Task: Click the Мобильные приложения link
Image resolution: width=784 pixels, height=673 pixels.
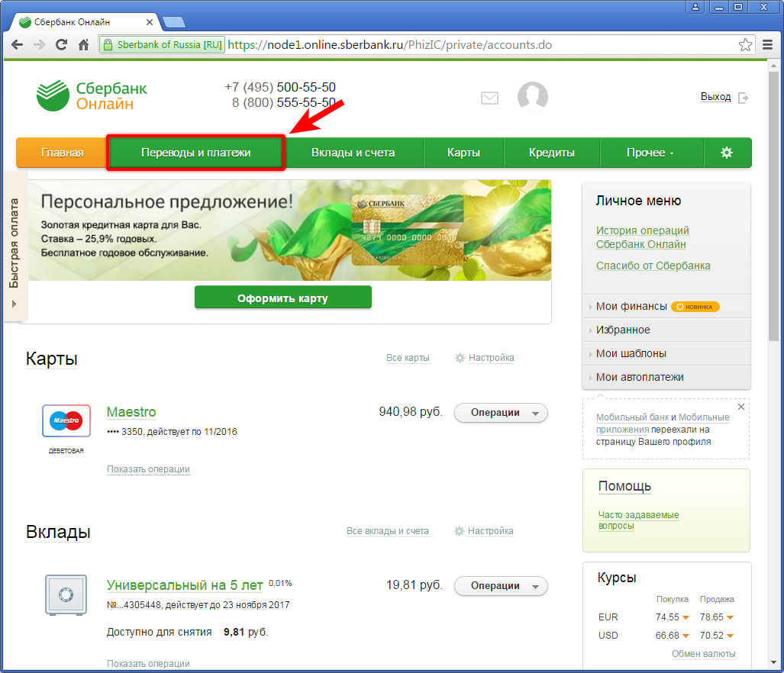Action: tap(663, 423)
